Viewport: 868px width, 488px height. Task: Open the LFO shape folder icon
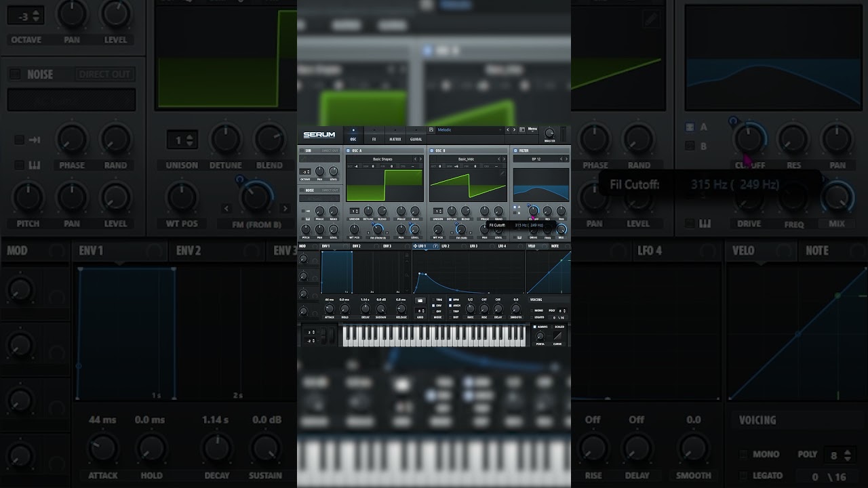pyautogui.click(x=420, y=300)
